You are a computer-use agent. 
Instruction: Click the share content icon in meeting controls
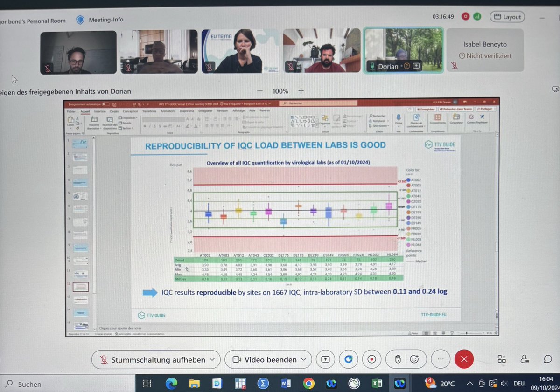pos(326,359)
